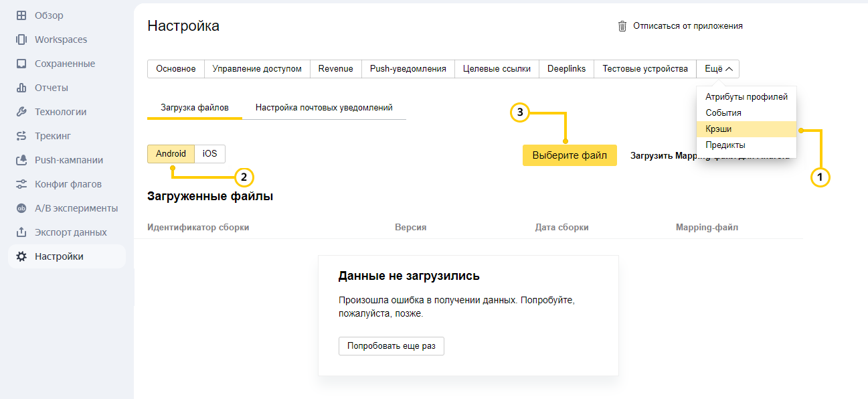The image size is (868, 399).
Task: Open Сохраненные bookmark icon
Action: coord(21,64)
